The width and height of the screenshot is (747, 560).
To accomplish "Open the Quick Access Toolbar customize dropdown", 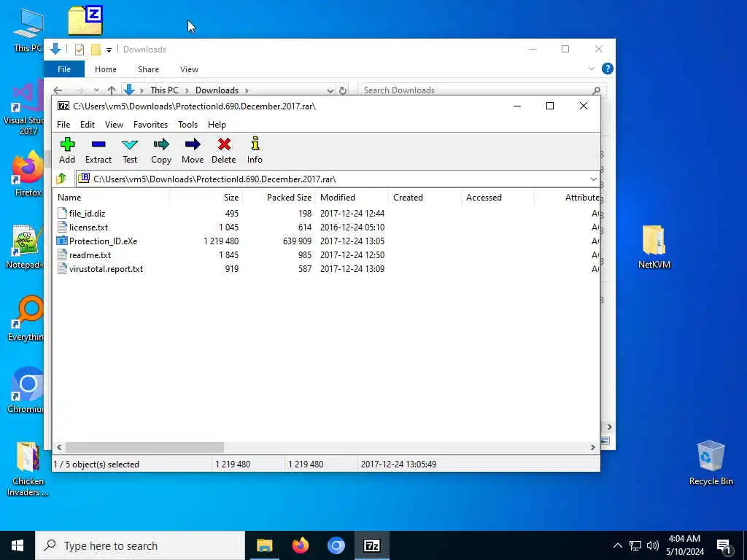I will coord(109,50).
